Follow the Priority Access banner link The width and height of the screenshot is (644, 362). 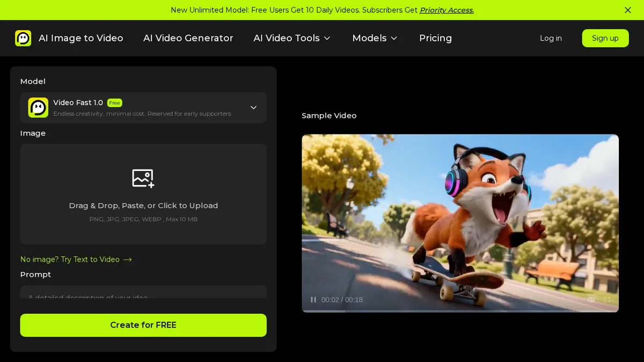point(447,10)
